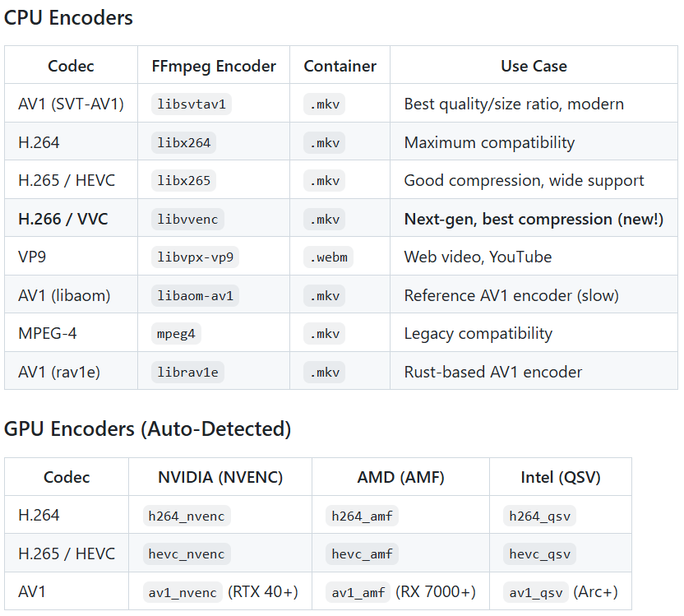Click the GPU Encoders (Auto-Detected) heading

[148, 428]
